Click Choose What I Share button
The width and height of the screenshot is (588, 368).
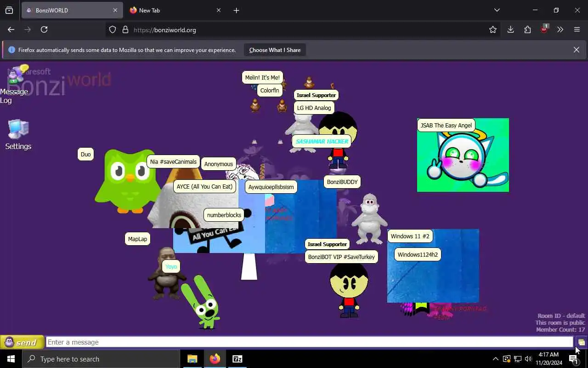tap(275, 50)
